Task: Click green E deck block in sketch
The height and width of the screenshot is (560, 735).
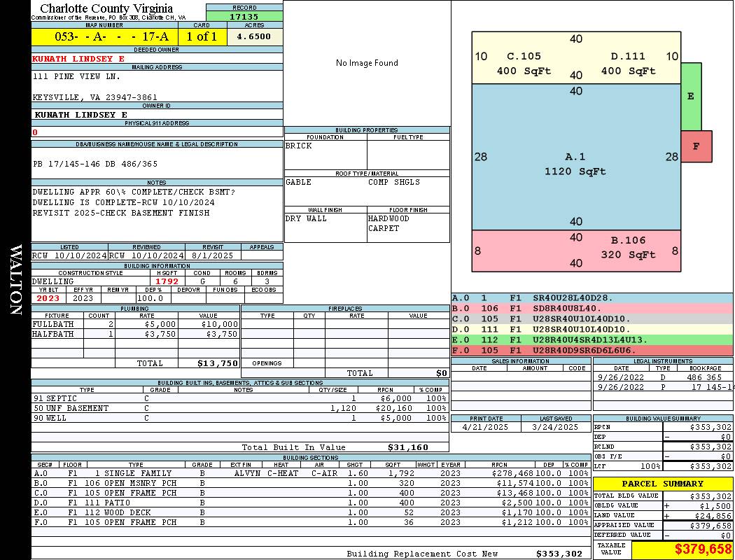Action: click(x=691, y=97)
